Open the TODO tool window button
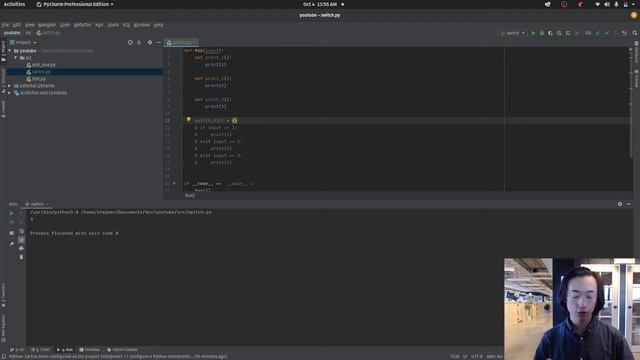Viewport: 640px width, 360px height. [x=41, y=350]
